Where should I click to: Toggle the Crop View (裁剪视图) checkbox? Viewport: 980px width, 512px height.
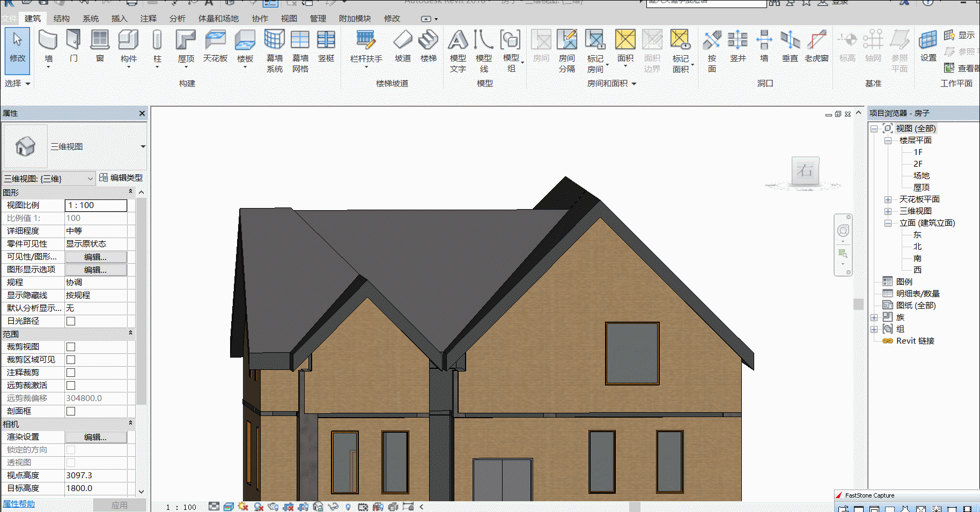pos(71,347)
